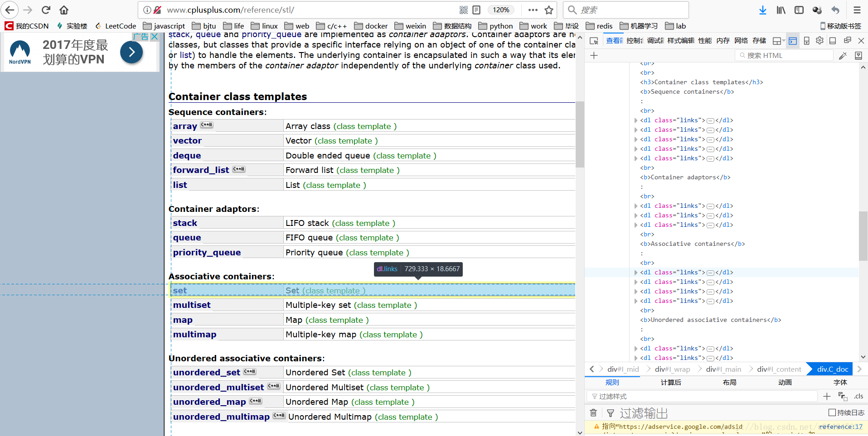Screen dimensions: 868x436
Task: Go back to the previous page
Action: [10, 10]
